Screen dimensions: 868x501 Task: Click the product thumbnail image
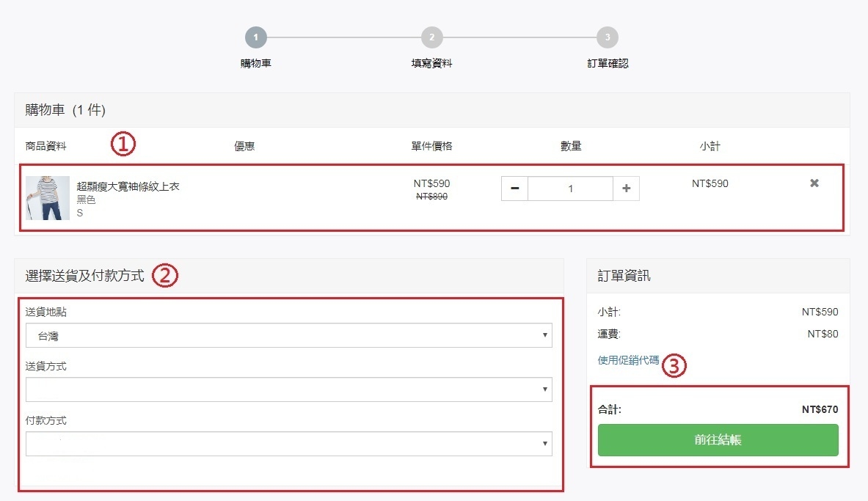pos(48,198)
